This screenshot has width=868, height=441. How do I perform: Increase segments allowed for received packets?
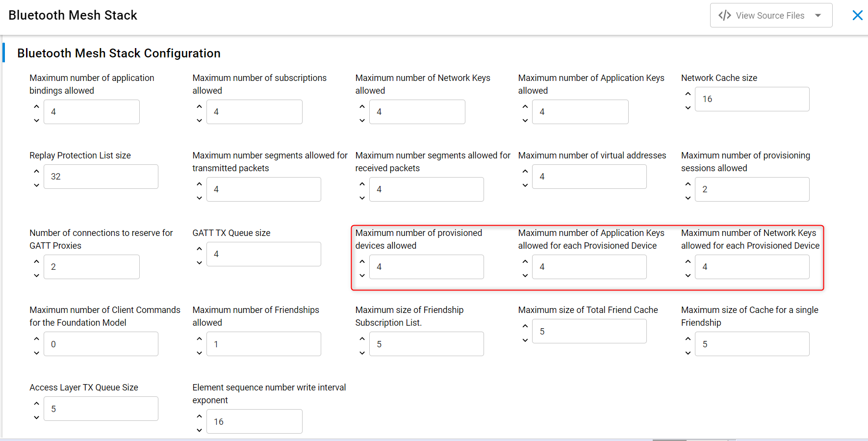click(x=362, y=183)
